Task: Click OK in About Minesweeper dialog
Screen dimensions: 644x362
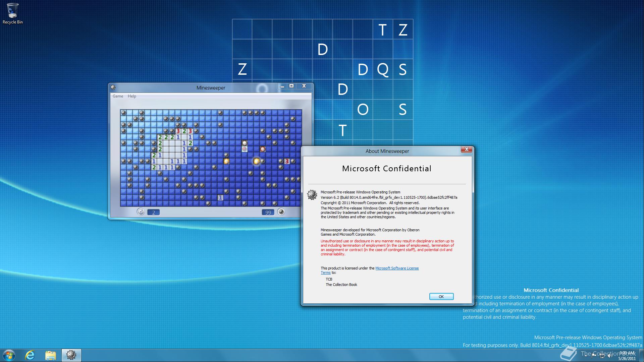Action: (x=441, y=297)
